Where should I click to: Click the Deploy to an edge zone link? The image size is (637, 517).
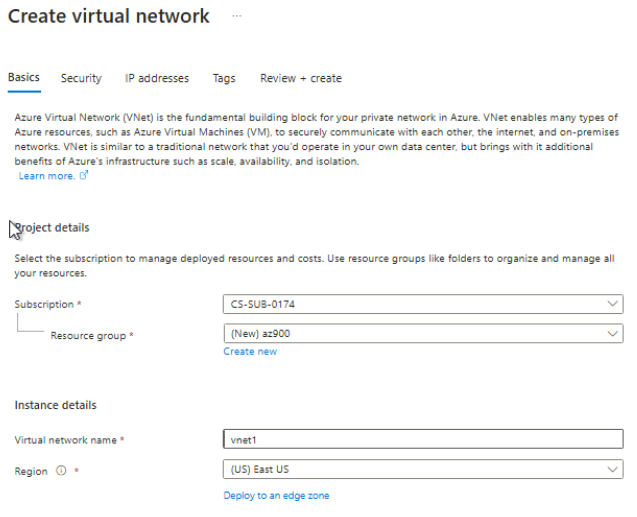(x=276, y=495)
